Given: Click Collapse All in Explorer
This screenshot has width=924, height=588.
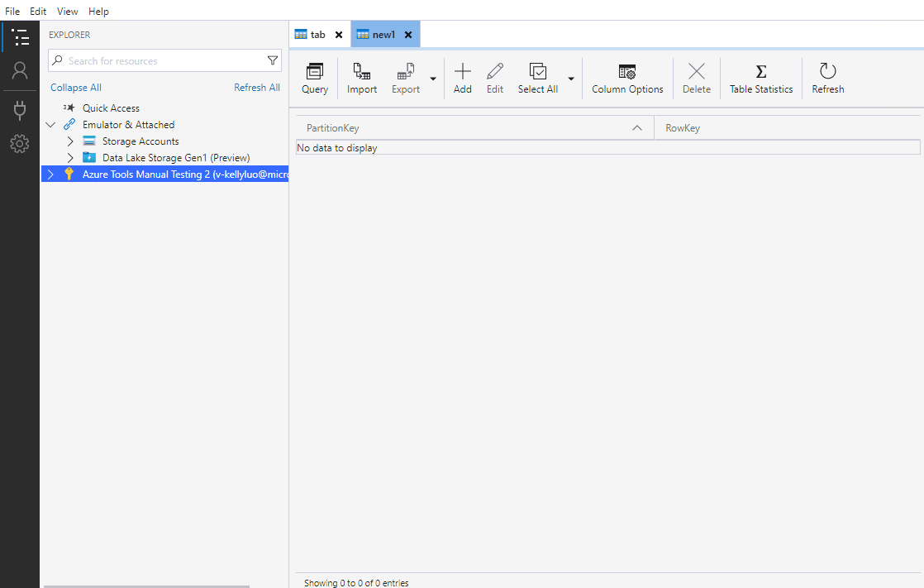Looking at the screenshot, I should pos(76,87).
